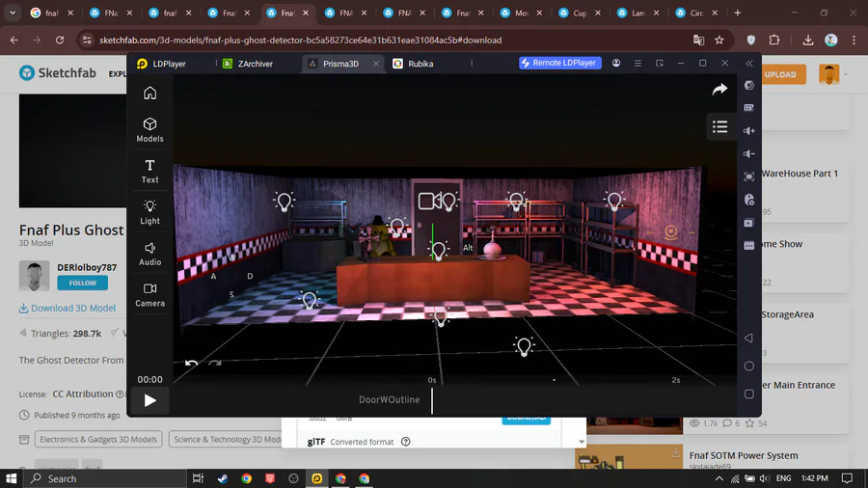Image resolution: width=868 pixels, height=488 pixels.
Task: Click the Chrome address bar URL
Action: click(301, 40)
